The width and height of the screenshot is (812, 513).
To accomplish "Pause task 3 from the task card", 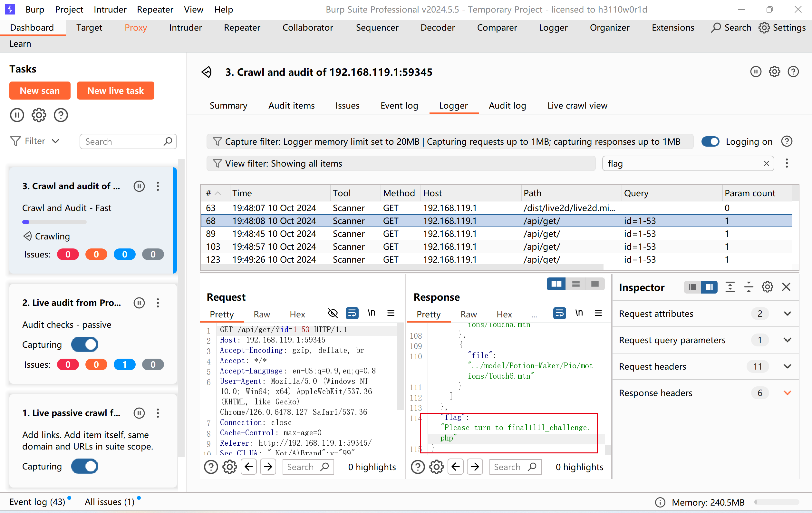I will tap(139, 186).
